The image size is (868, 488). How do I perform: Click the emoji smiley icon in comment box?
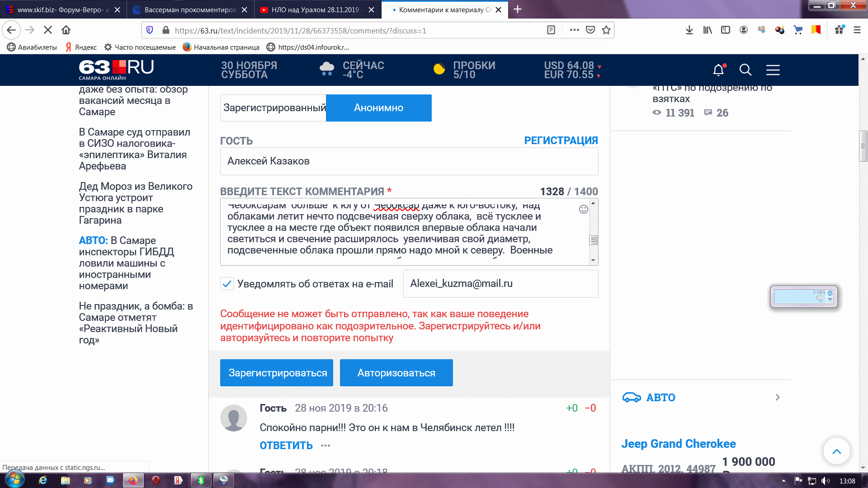point(583,209)
